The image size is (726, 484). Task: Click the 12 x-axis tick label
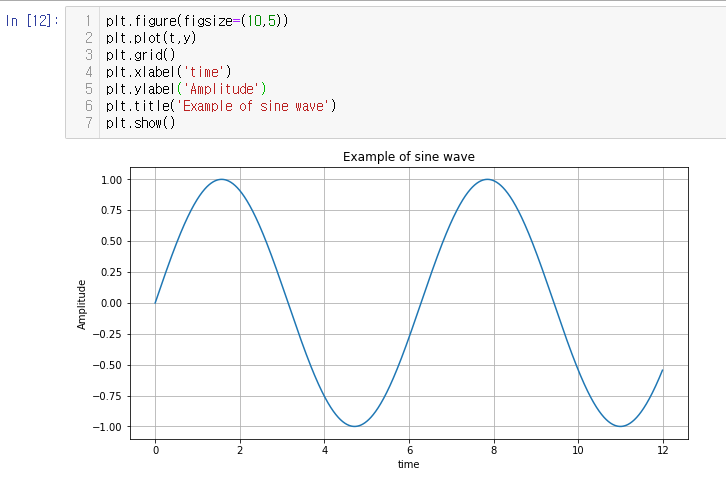(x=662, y=450)
